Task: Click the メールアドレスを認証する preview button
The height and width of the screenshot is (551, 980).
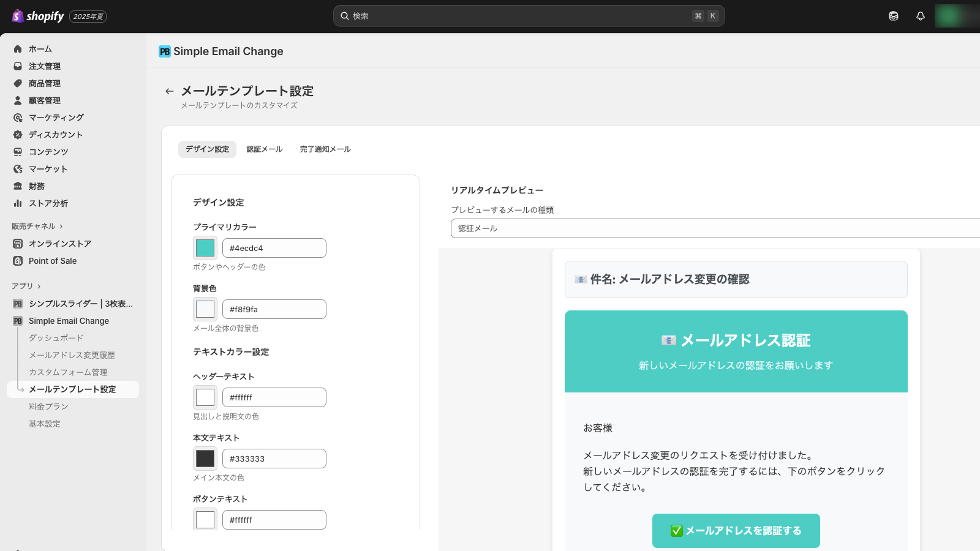Action: click(x=736, y=531)
